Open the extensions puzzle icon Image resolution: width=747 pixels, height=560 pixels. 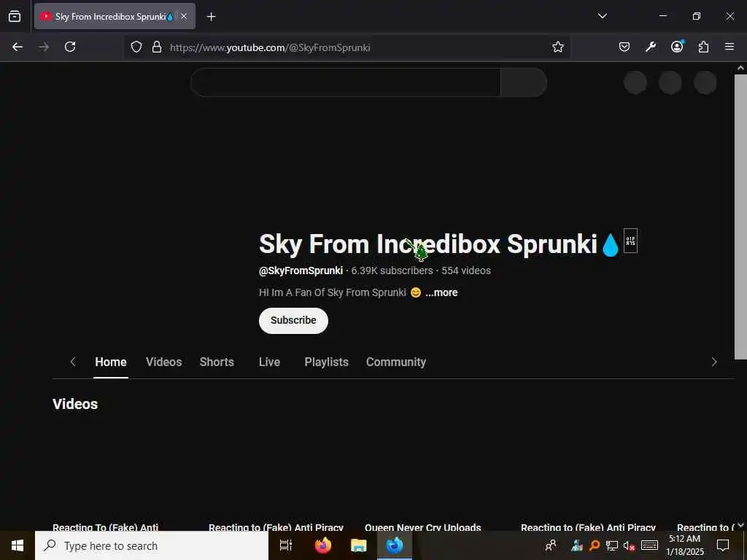[703, 47]
